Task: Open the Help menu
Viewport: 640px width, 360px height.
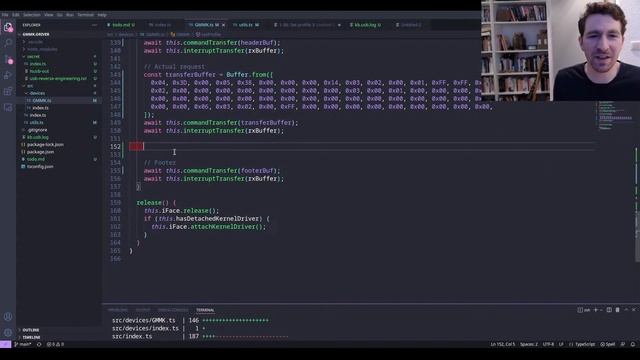Action: tap(102, 15)
